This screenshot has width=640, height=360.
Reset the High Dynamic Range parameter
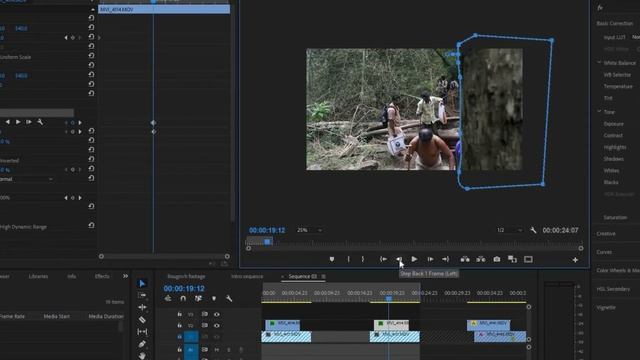point(91,225)
